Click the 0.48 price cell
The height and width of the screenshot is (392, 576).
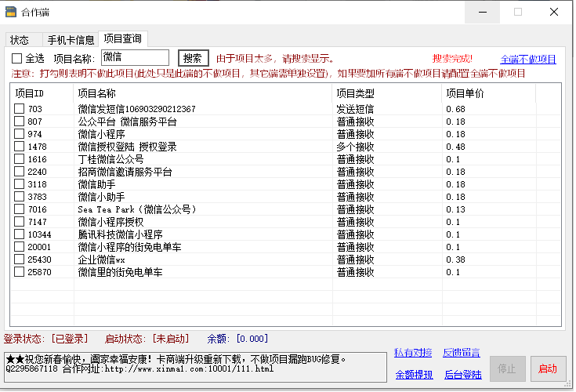(x=455, y=147)
